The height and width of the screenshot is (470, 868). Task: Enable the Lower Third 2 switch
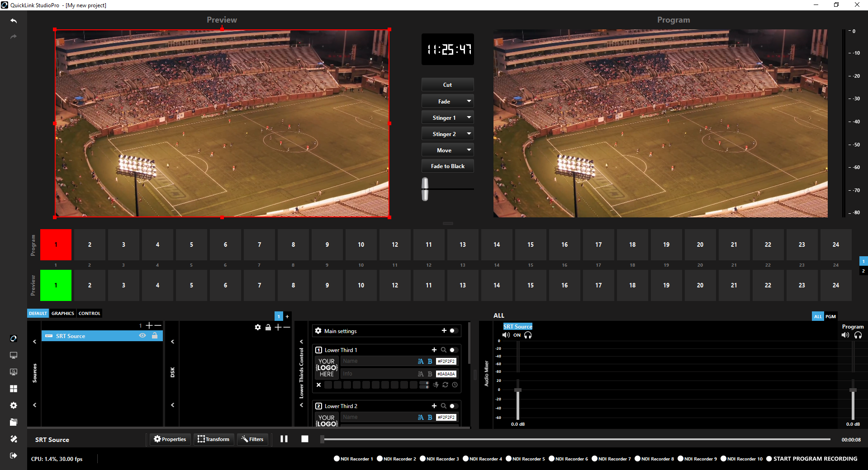[454, 406]
